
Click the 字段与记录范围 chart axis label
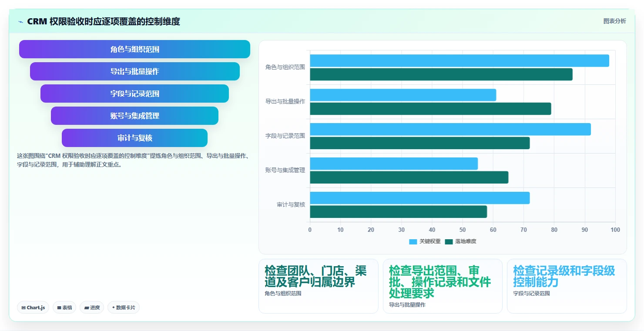coord(285,136)
